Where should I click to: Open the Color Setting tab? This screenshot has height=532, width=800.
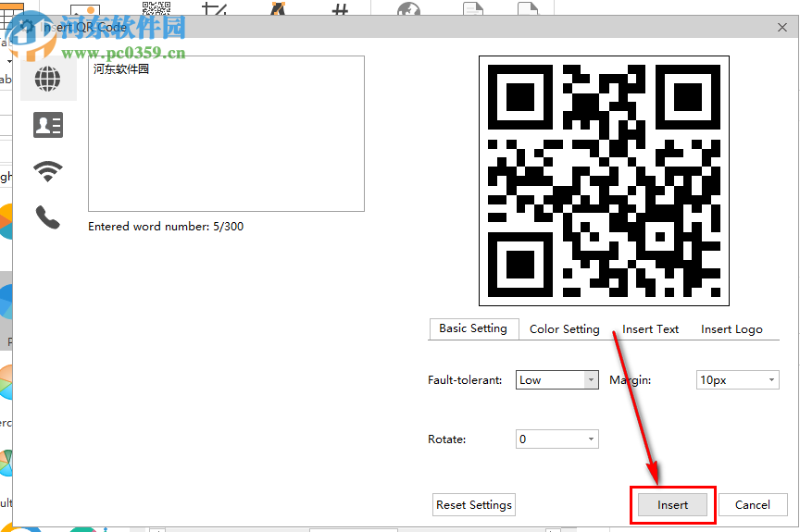pos(564,329)
